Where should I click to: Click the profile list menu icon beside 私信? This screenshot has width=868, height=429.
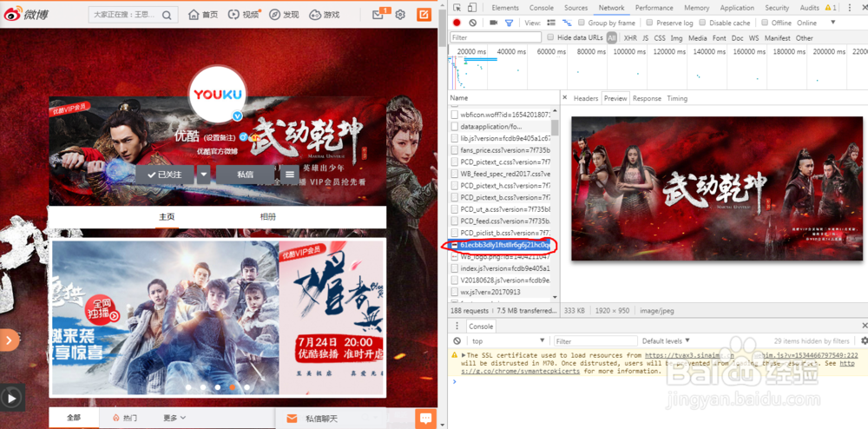point(289,175)
